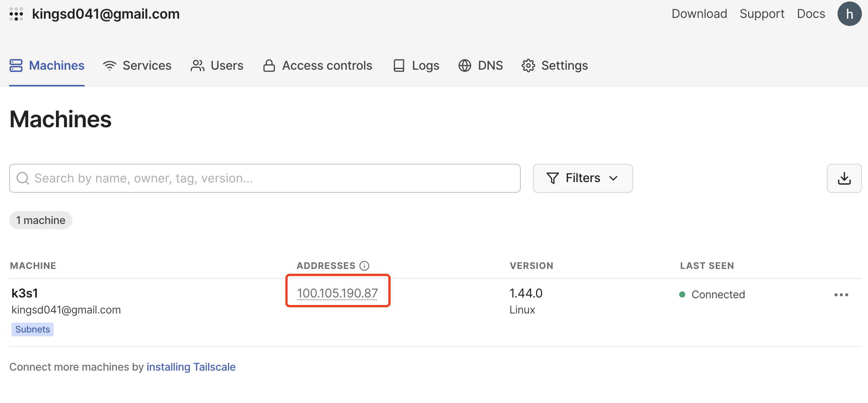
Task: Click the Addresses info icon
Action: click(364, 266)
